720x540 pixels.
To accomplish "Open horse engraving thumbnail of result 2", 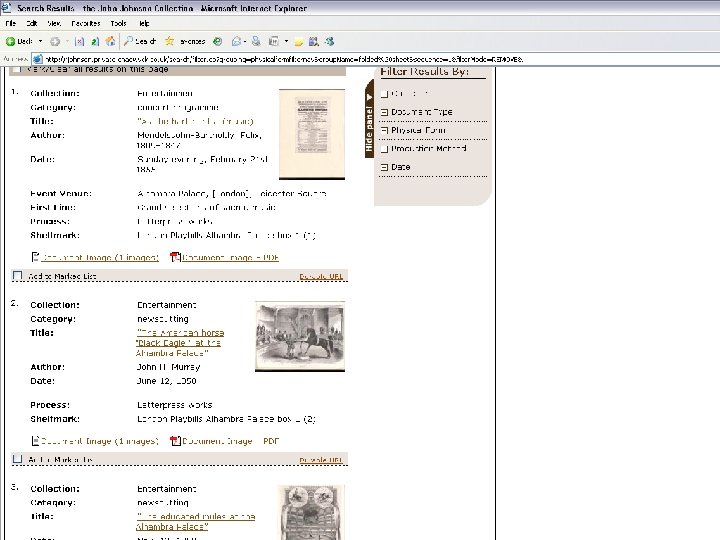I will [300, 336].
